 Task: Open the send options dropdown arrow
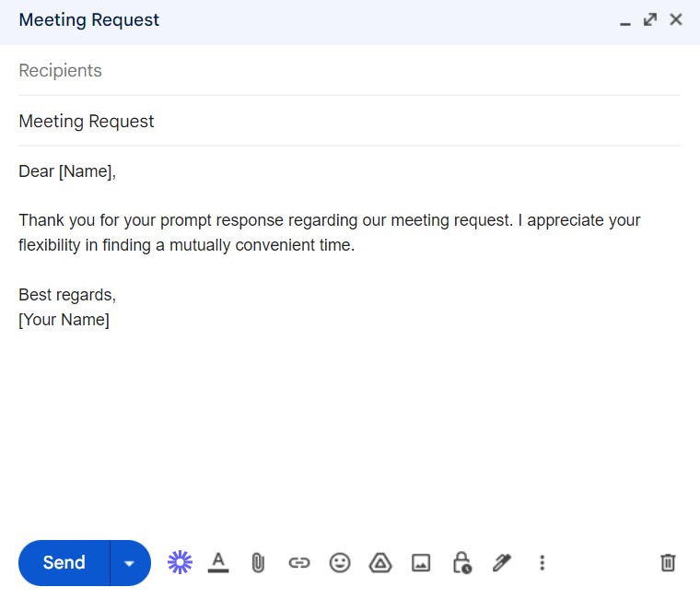tap(131, 563)
